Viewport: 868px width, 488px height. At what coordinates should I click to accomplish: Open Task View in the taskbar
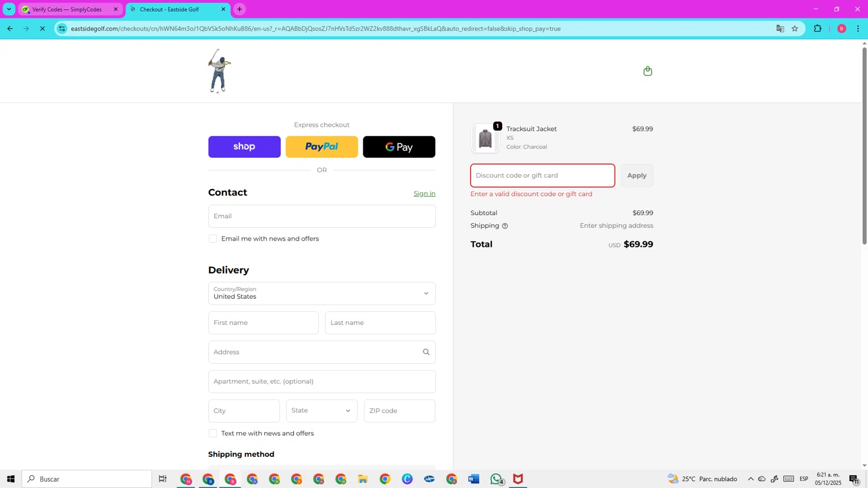point(163,479)
